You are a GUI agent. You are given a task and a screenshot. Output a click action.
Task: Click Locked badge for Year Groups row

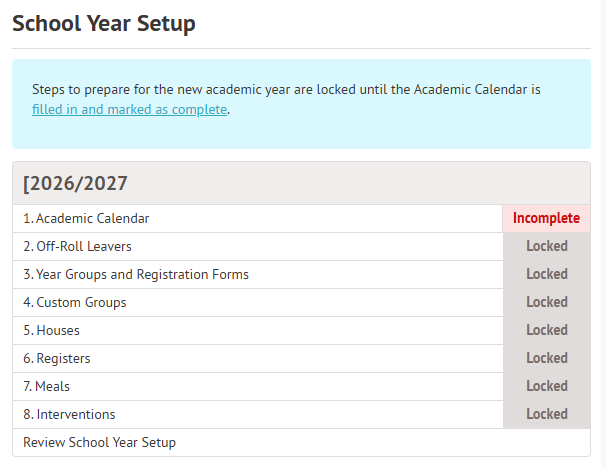click(x=546, y=274)
